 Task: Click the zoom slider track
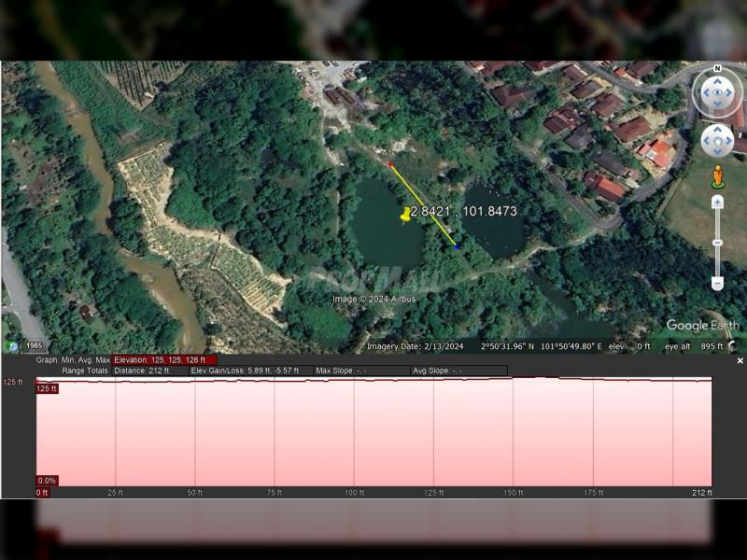point(717,243)
